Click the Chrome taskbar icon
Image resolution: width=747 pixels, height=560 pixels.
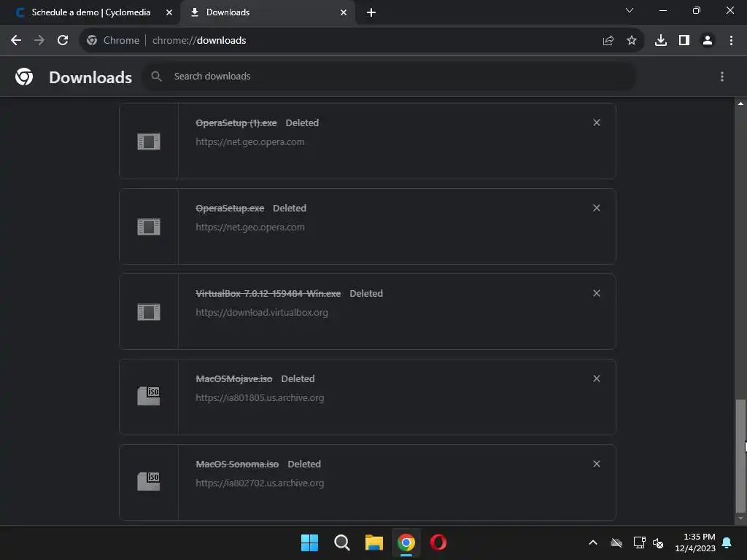pyautogui.click(x=406, y=542)
